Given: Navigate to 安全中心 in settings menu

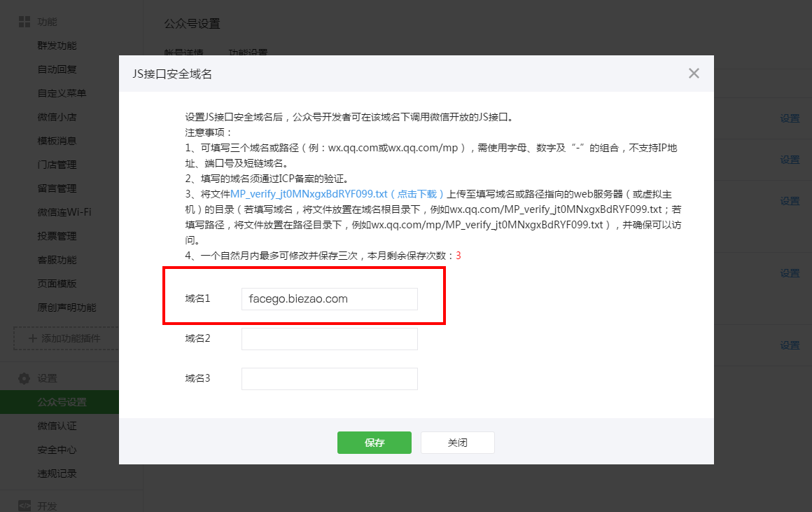Looking at the screenshot, I should 57,450.
